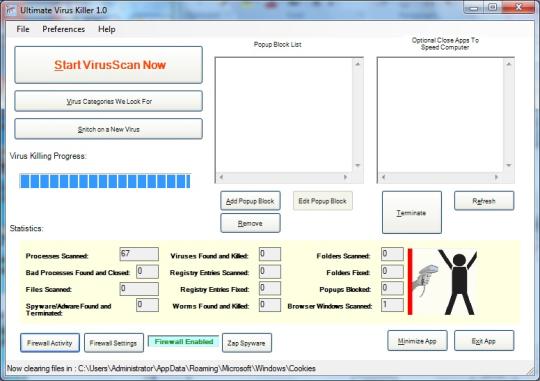Image resolution: width=540 pixels, height=381 pixels.
Task: Click Browser Windows Scanned field
Action: coord(392,305)
